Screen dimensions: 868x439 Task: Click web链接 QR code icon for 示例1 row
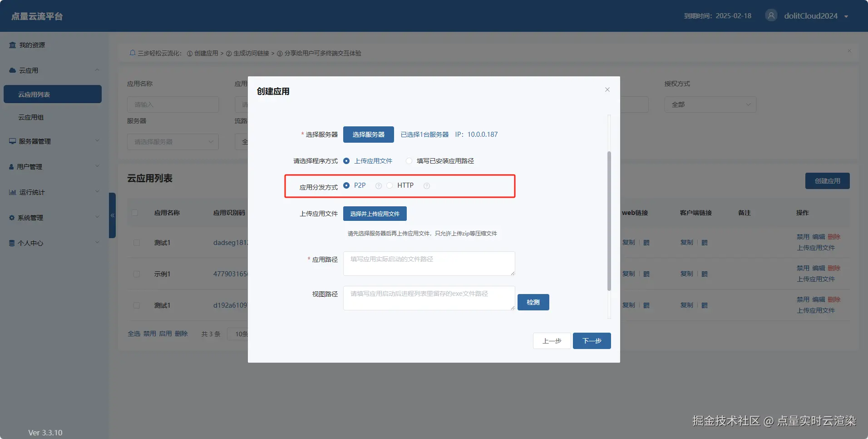coord(646,274)
